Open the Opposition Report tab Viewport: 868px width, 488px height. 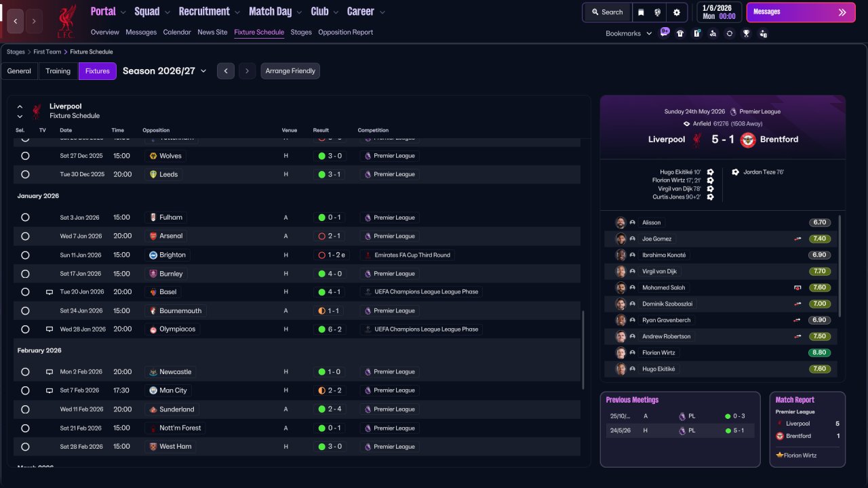(x=345, y=33)
